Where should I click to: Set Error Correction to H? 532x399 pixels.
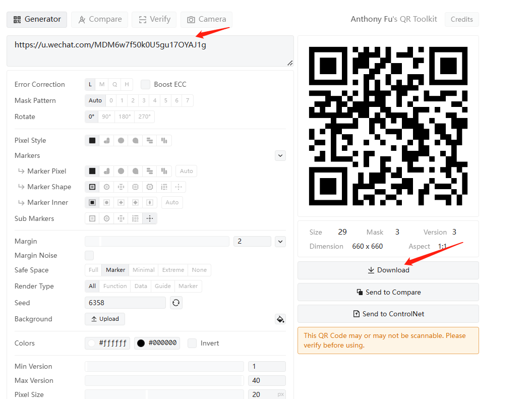[127, 84]
